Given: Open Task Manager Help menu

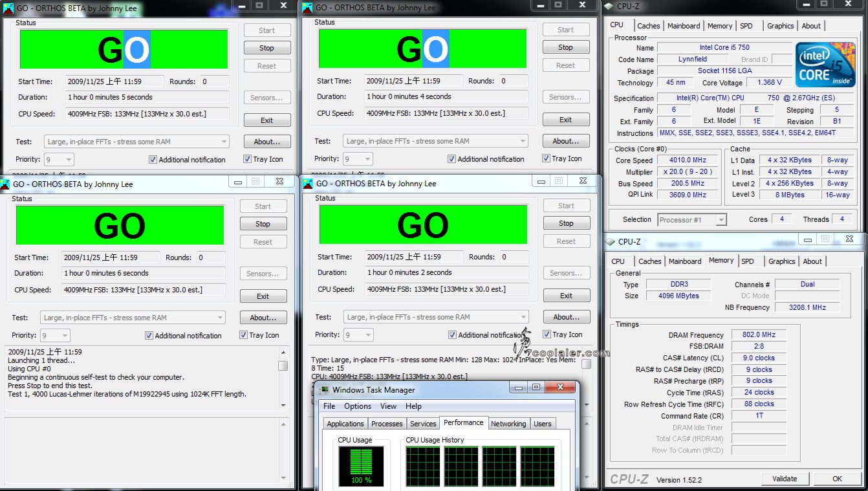Looking at the screenshot, I should tap(413, 406).
